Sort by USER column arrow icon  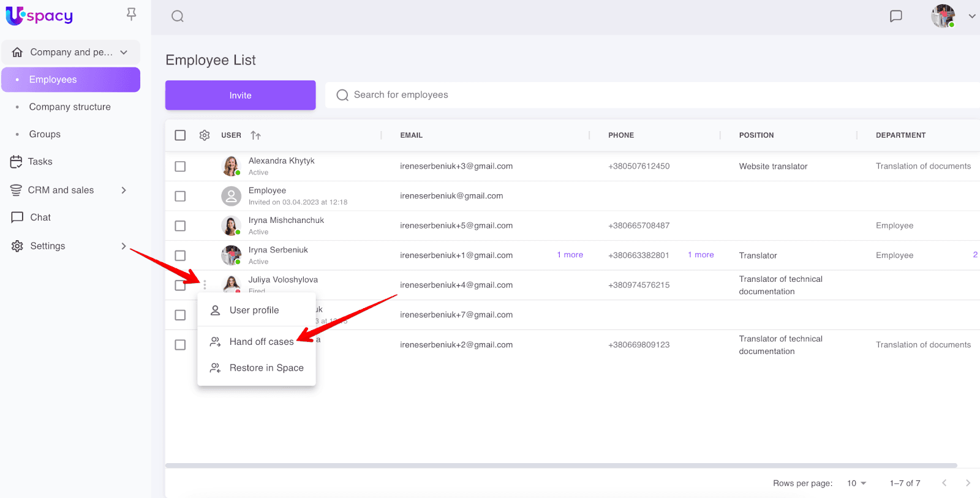(x=255, y=135)
